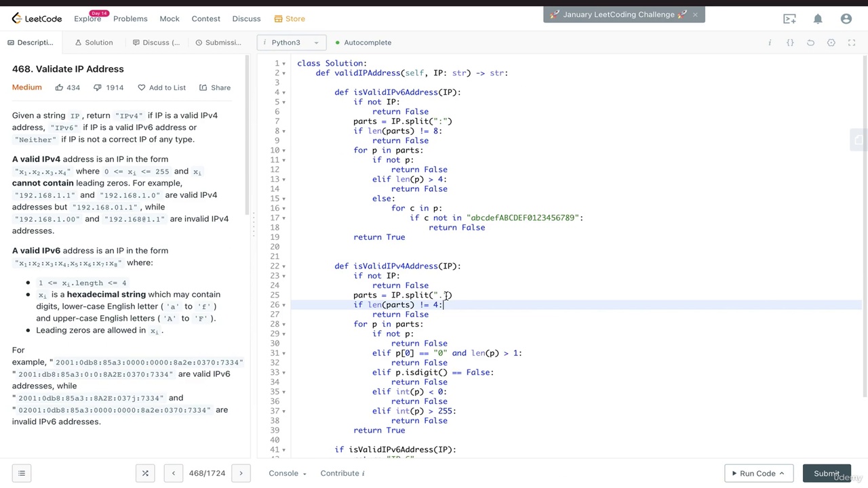Dismiss the January LeetCoding Challenge banner

[695, 14]
